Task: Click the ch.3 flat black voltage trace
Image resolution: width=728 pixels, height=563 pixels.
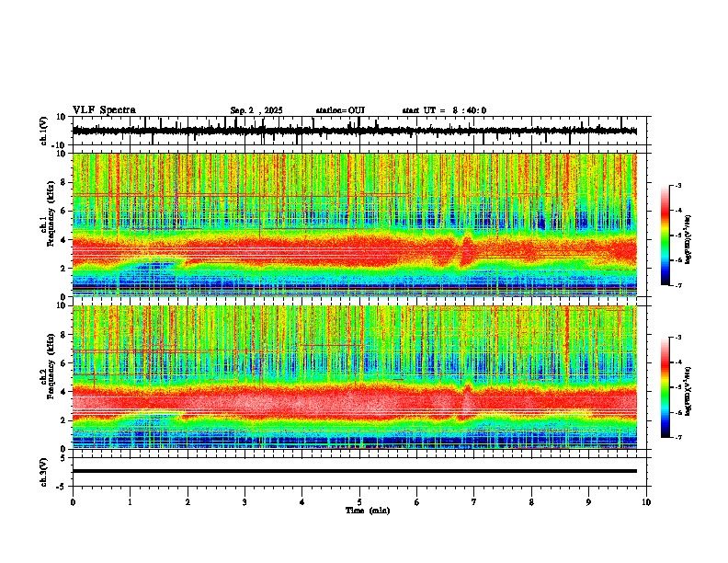Action: click(354, 471)
